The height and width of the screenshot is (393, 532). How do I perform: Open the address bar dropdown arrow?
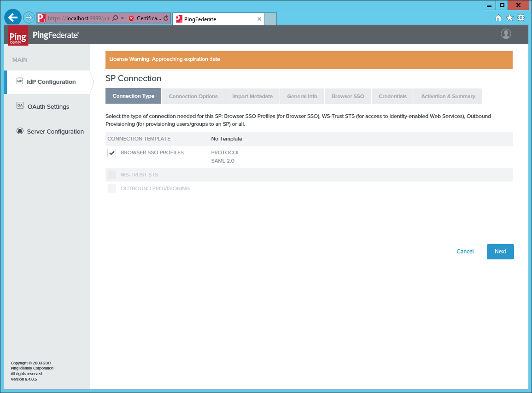click(x=122, y=18)
